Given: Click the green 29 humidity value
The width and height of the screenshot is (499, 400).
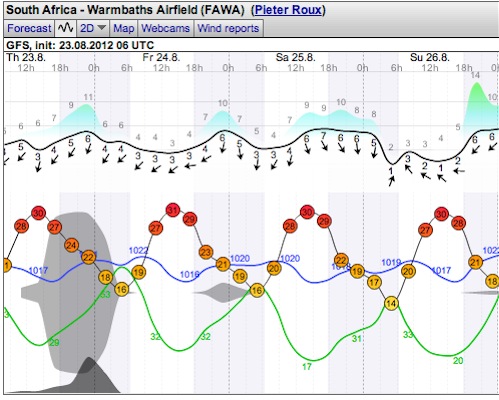Looking at the screenshot, I should [54, 342].
